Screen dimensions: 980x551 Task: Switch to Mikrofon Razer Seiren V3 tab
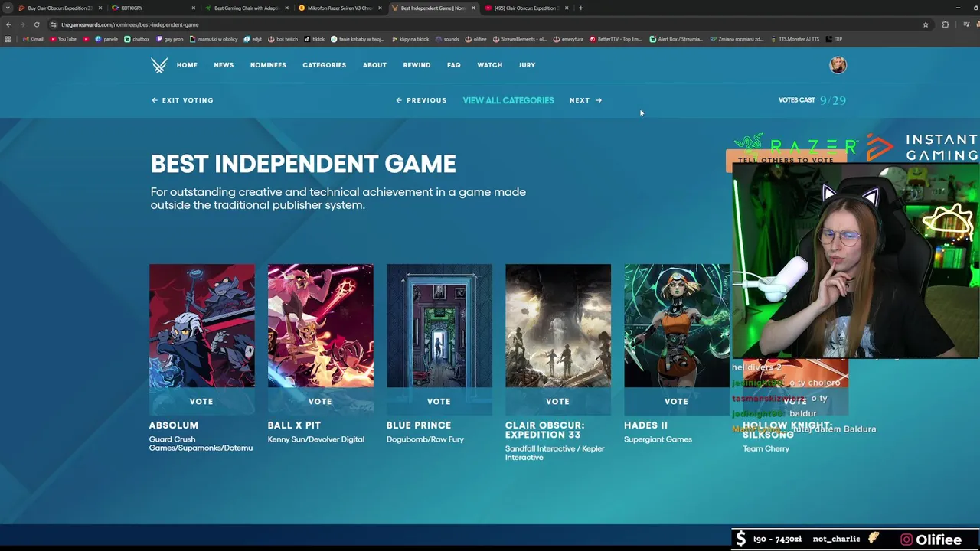pos(338,8)
